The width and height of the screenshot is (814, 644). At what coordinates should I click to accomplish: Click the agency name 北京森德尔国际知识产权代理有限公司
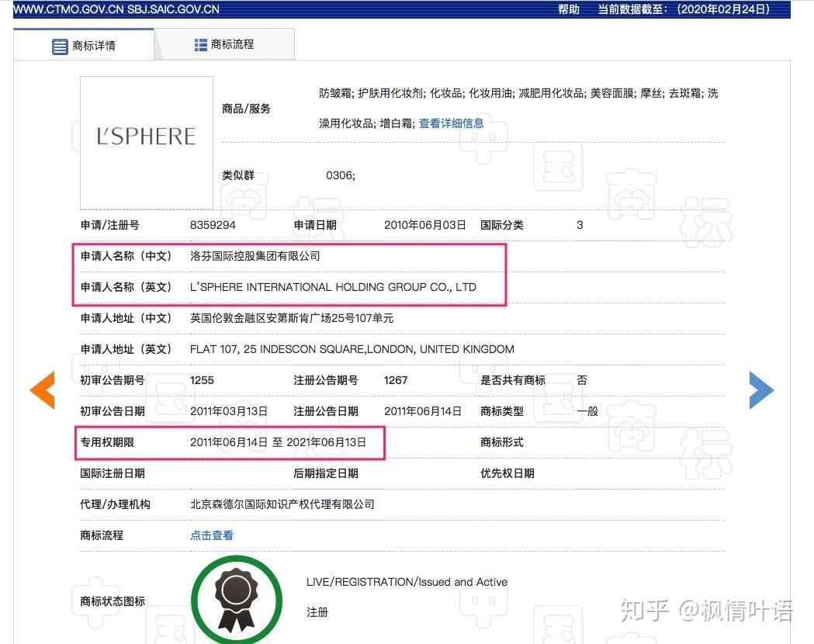click(x=282, y=504)
